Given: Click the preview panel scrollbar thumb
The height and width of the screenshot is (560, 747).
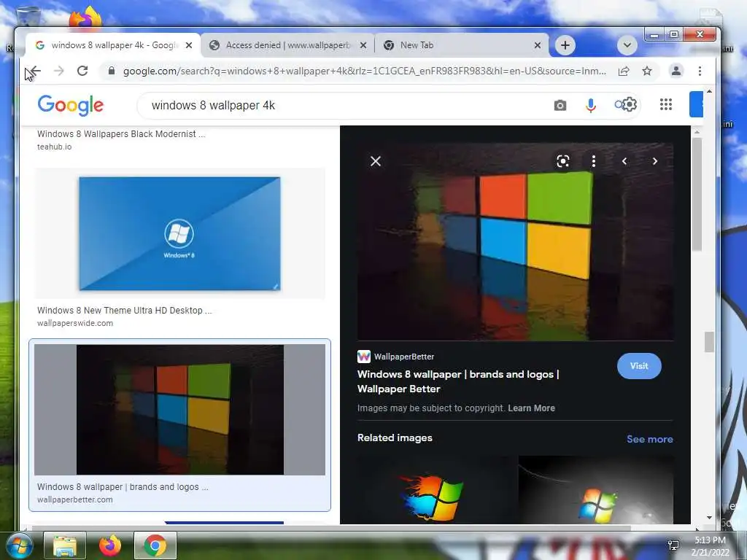Looking at the screenshot, I should click(x=697, y=194).
